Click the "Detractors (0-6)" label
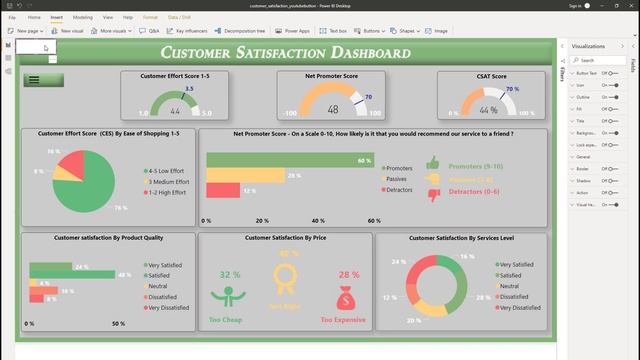Image resolution: width=640 pixels, height=360 pixels. coord(474,191)
